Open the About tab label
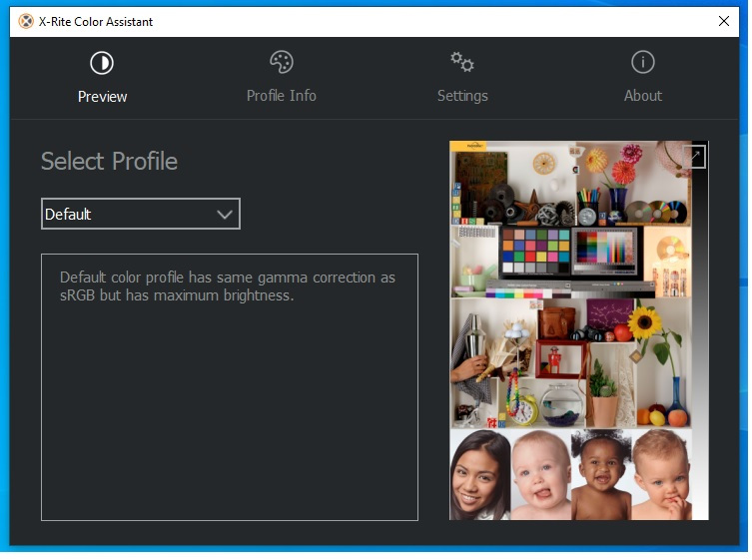Viewport: 752px width, 560px height. click(x=642, y=96)
